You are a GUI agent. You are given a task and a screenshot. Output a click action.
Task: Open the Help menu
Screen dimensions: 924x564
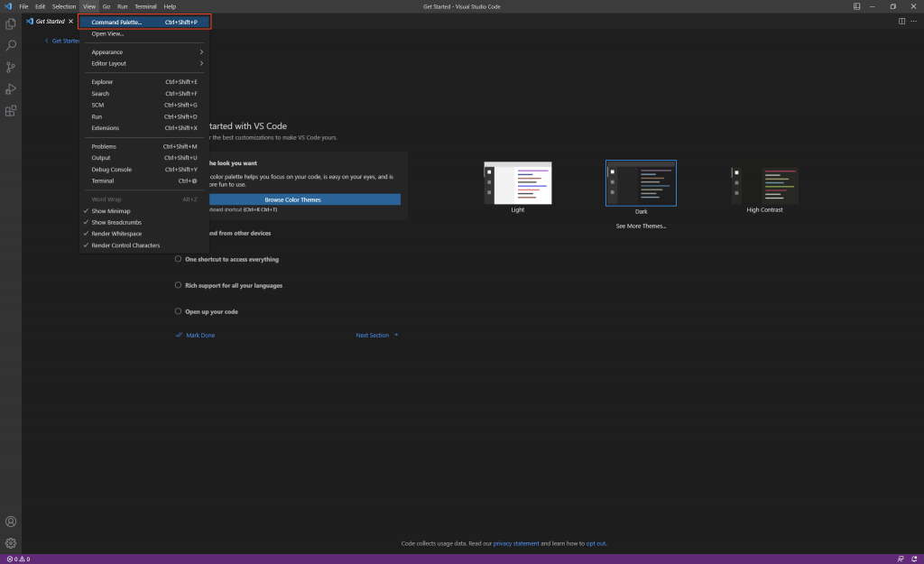click(170, 6)
